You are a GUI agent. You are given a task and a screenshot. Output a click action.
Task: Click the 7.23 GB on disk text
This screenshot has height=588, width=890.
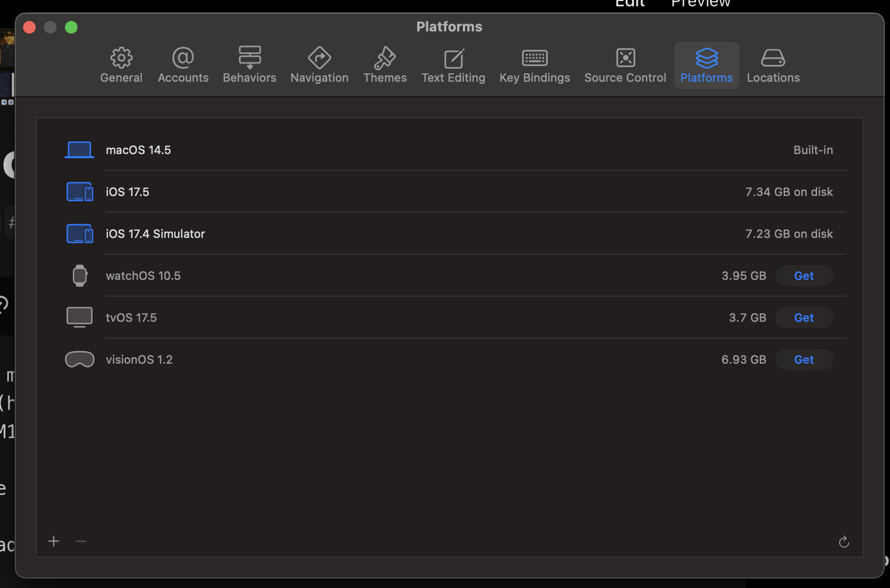789,234
